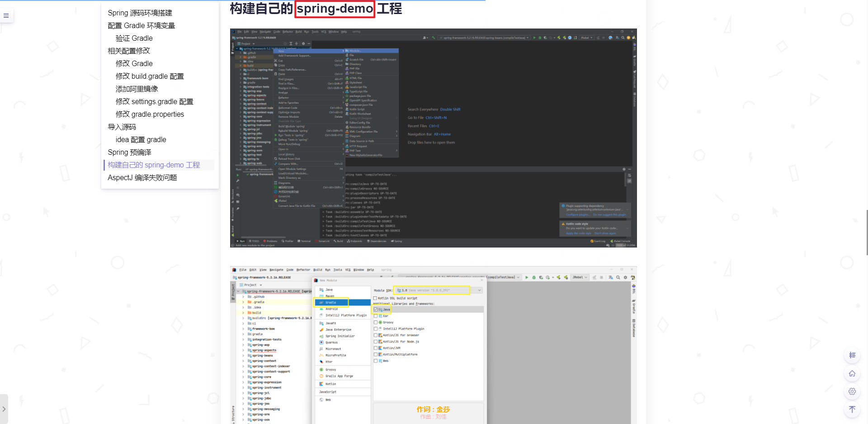
Task: Click the '构建自己的 spring-demo 工程' article heading
Action: [316, 9]
